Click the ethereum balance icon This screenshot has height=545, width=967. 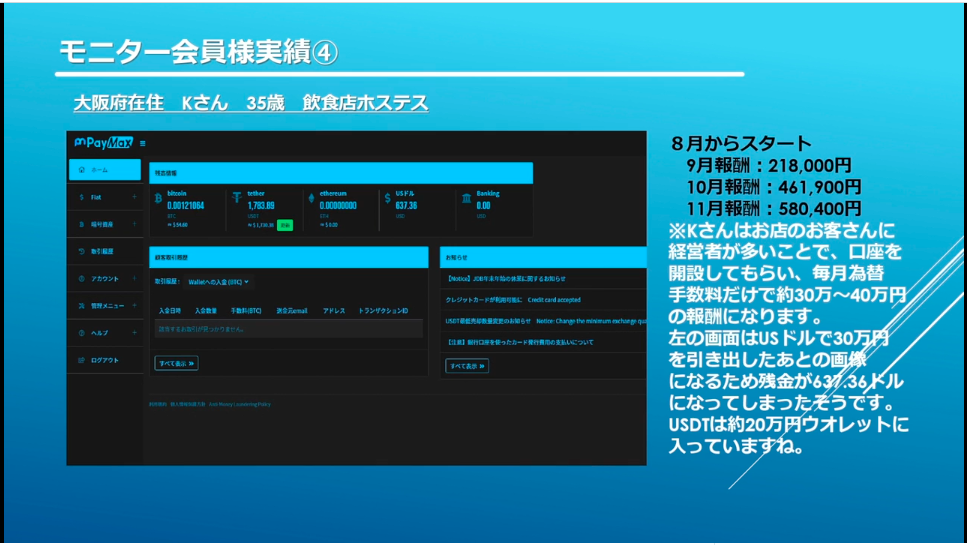pos(311,198)
